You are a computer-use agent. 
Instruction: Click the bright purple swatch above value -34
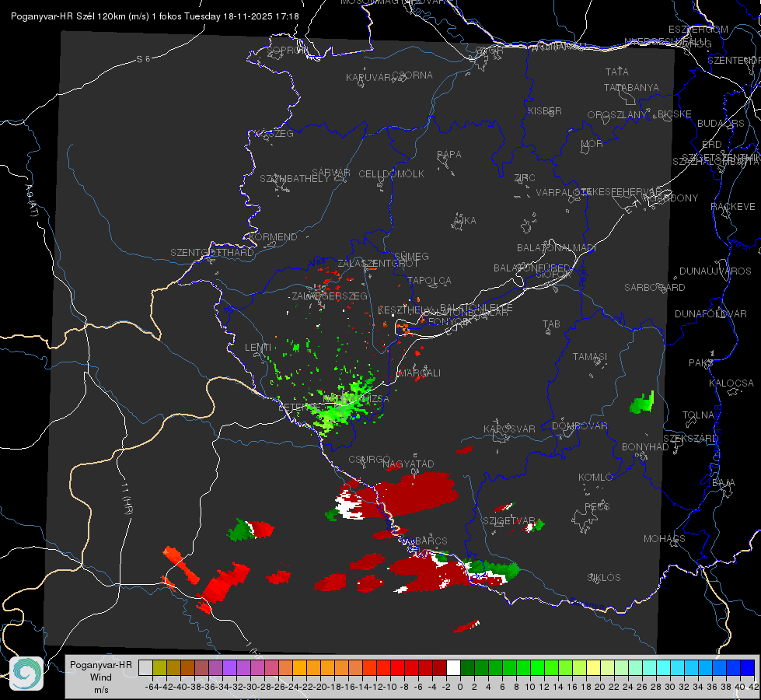[x=229, y=668]
